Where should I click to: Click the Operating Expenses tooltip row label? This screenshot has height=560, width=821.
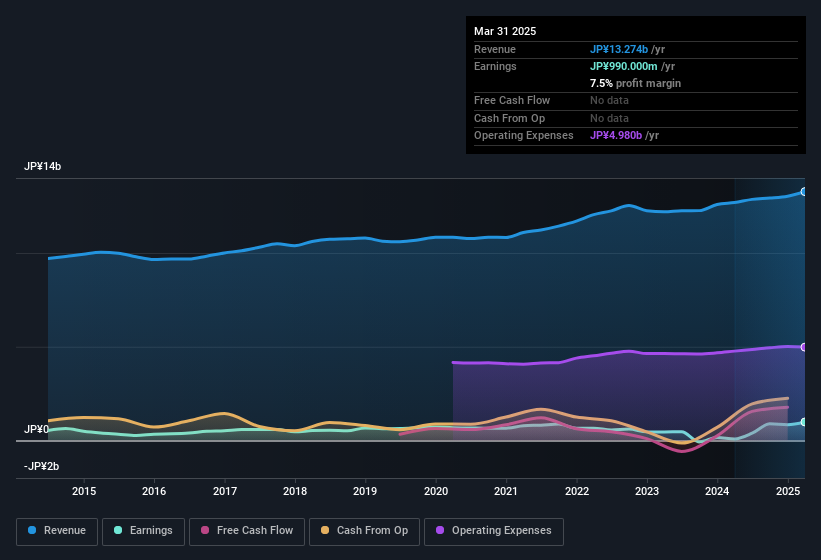pyautogui.click(x=524, y=136)
